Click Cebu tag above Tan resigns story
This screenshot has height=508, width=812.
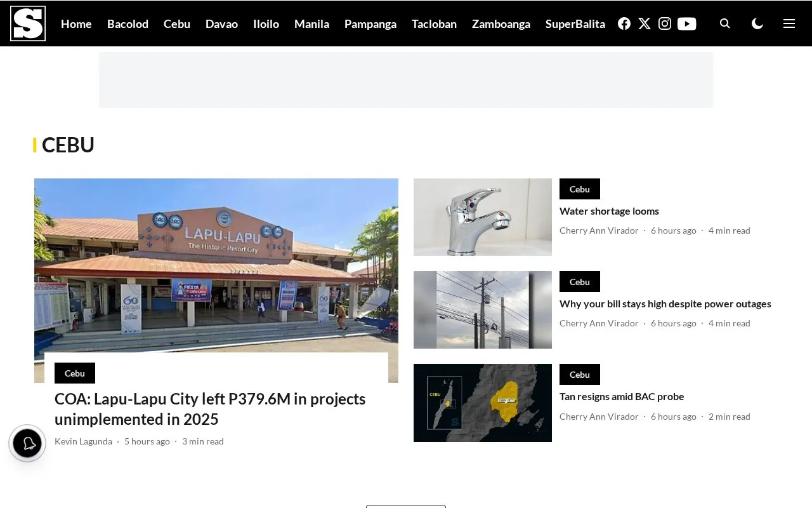click(x=580, y=375)
